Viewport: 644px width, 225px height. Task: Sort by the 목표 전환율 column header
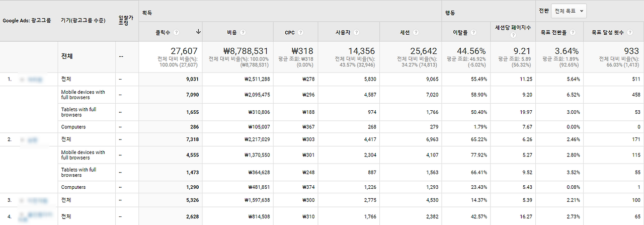(x=554, y=32)
